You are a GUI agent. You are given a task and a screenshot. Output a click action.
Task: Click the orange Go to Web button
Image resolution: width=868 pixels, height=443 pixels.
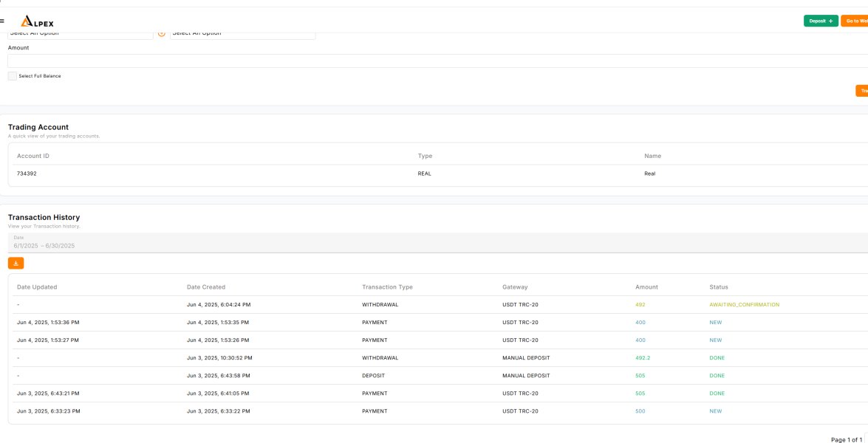point(855,21)
